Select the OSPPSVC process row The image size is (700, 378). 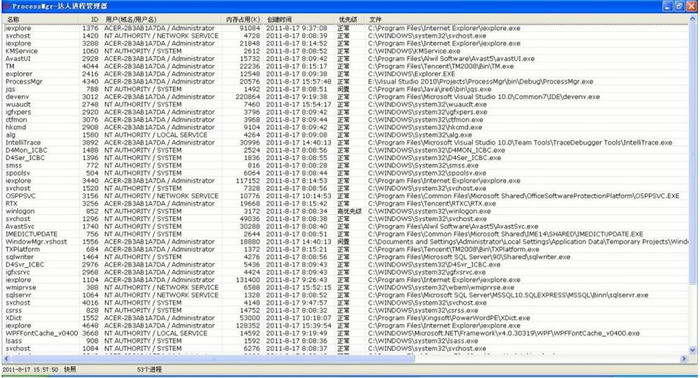coord(346,196)
